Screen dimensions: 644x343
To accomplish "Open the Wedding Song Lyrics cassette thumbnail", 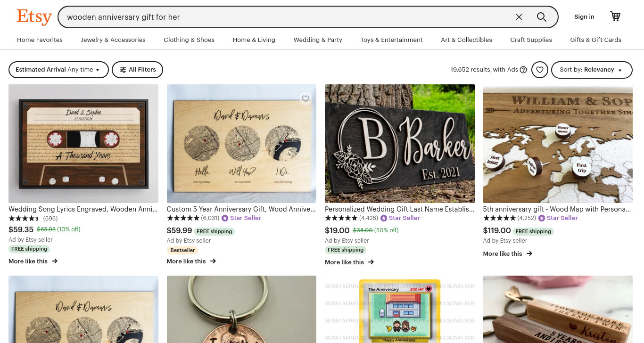I will pyautogui.click(x=83, y=144).
